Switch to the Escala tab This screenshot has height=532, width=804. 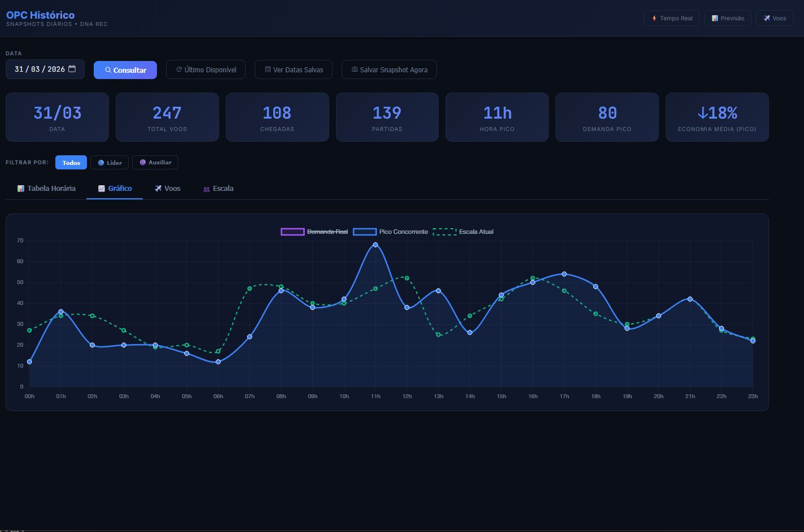[x=218, y=189]
